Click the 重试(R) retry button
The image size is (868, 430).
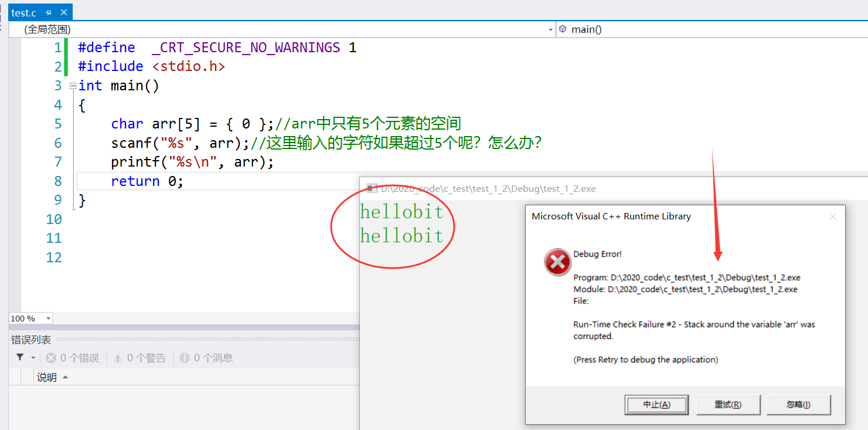(x=729, y=405)
